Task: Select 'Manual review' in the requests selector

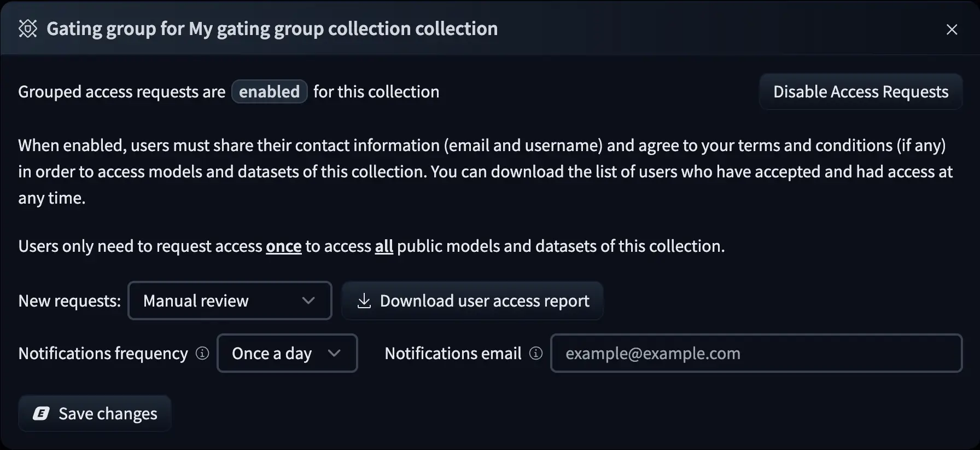Action: (195, 300)
